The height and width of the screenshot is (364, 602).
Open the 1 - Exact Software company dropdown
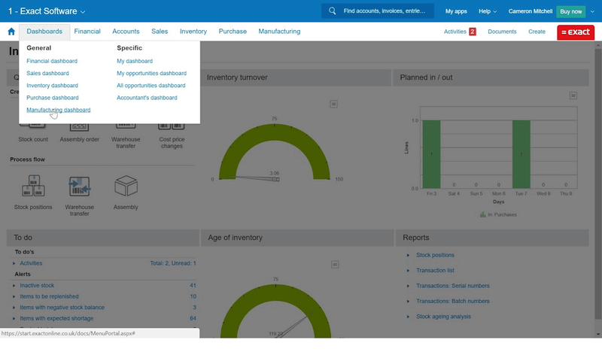pos(47,11)
